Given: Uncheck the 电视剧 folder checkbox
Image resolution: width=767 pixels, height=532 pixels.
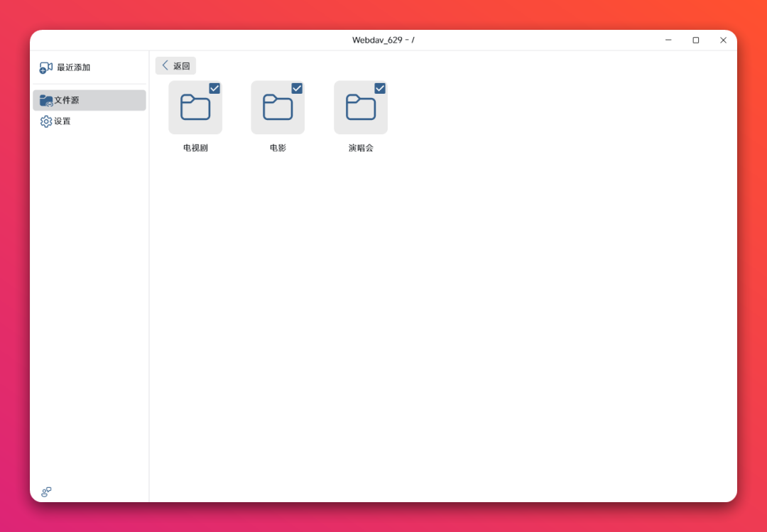Looking at the screenshot, I should pos(214,88).
